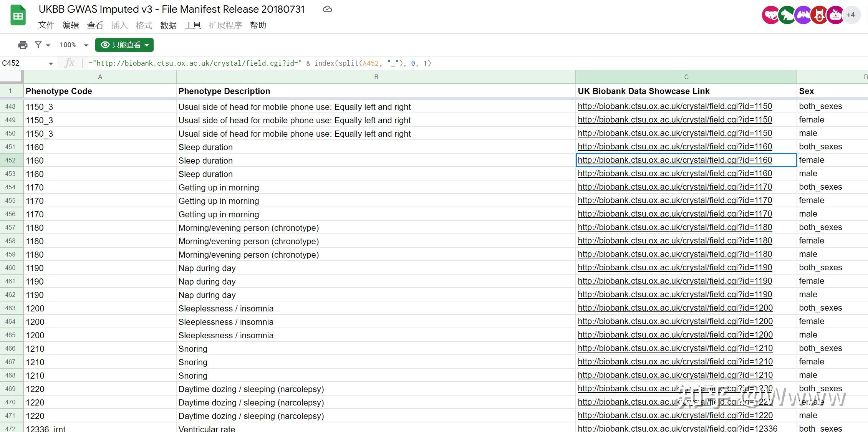Screen dimensions: 868x432
Task: Click the print icon
Action: click(x=23, y=45)
